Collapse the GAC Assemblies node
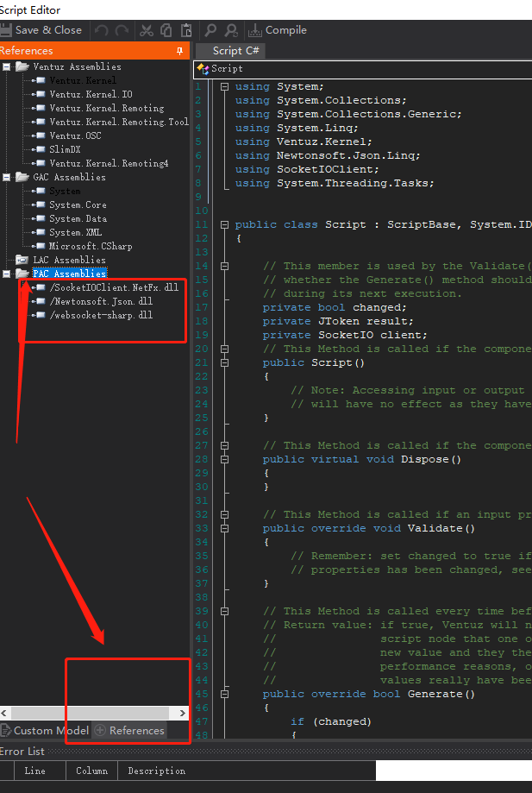This screenshot has height=793, width=532. [7, 177]
